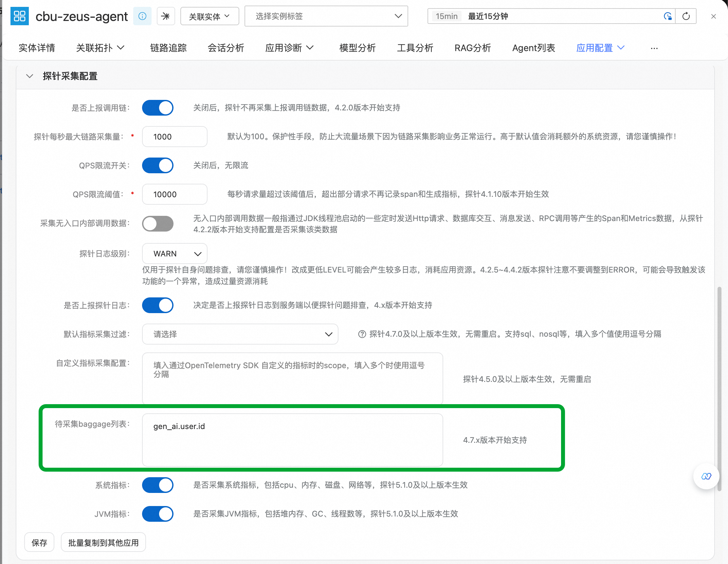Switch to the RAG分析 tab
This screenshot has width=728, height=564.
tap(473, 48)
